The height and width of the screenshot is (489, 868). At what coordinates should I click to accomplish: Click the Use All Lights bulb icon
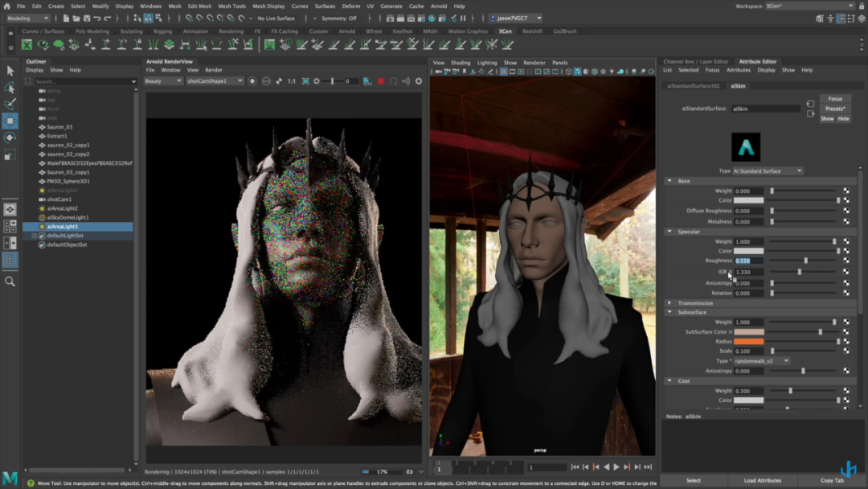612,72
